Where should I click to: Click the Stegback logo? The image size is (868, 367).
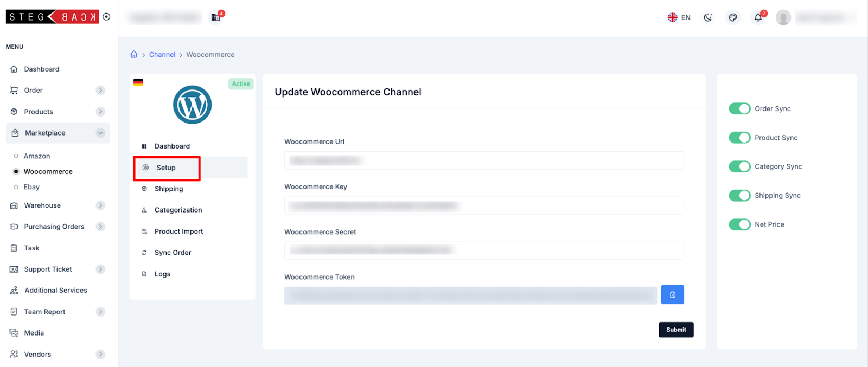point(52,17)
